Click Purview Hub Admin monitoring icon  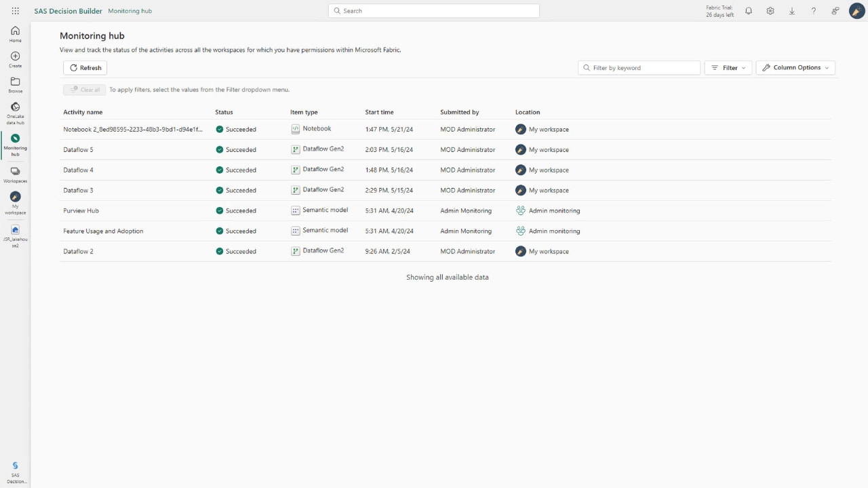[521, 210]
